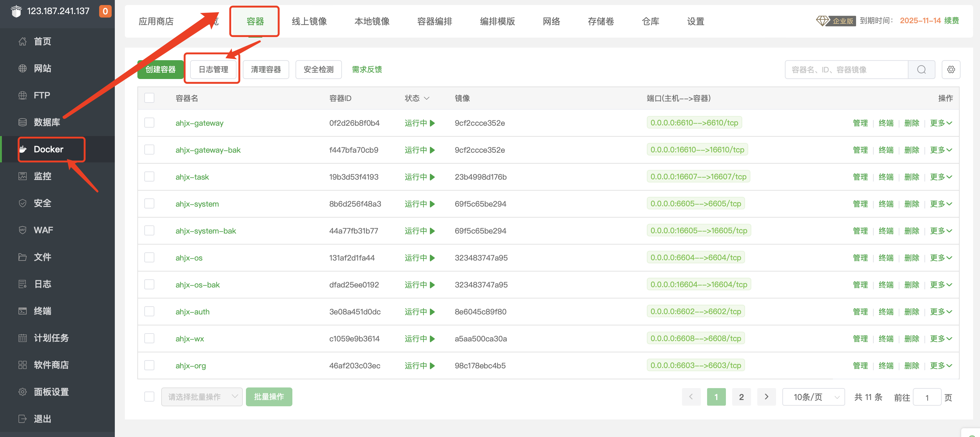Click the 安全检测 button

[318, 70]
